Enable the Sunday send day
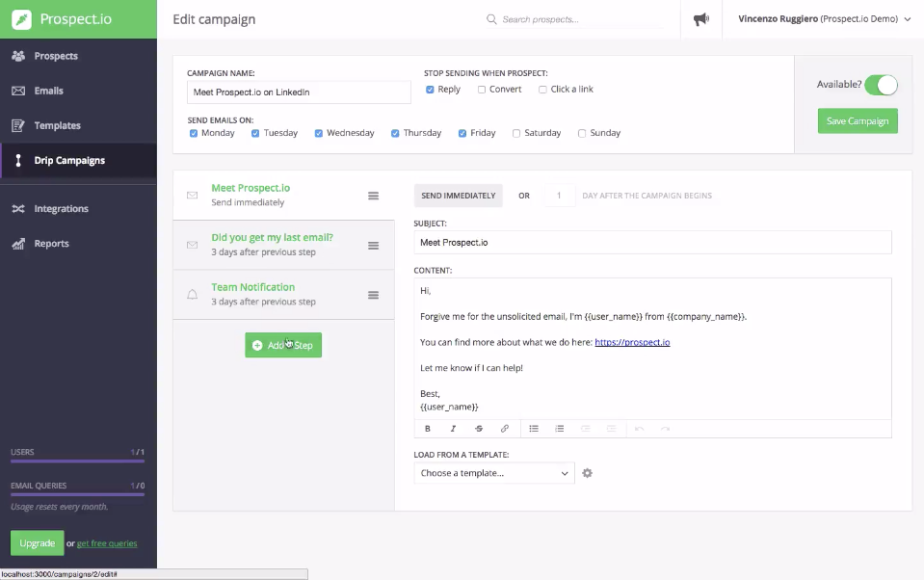The width and height of the screenshot is (924, 580). 582,133
